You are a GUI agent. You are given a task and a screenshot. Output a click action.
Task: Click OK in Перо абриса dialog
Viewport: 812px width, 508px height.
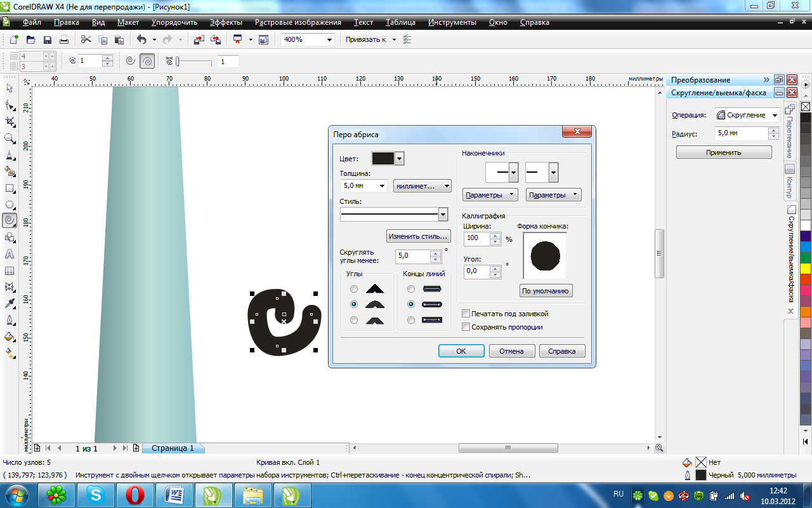(461, 351)
